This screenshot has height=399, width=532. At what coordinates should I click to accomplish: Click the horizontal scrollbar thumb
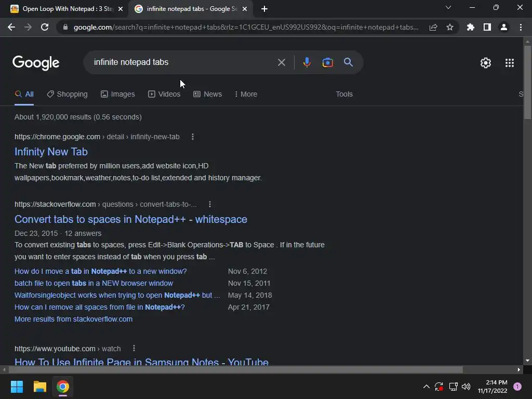tap(236, 369)
